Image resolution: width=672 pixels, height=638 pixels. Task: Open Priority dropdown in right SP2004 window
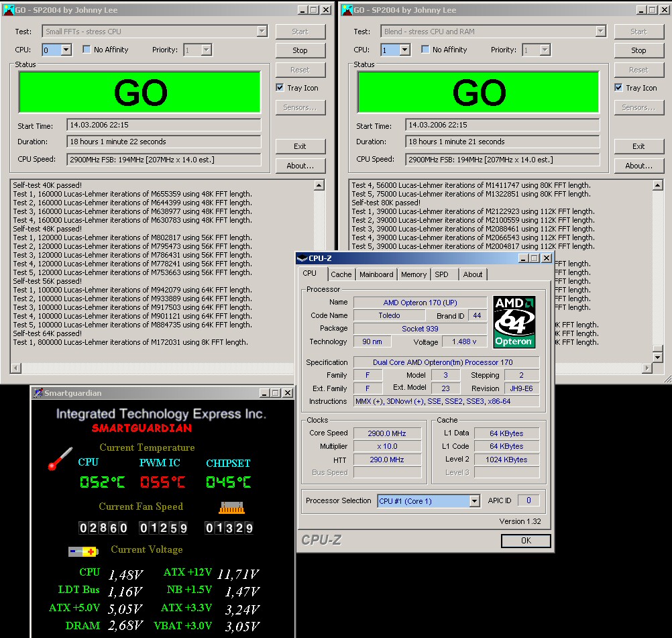(545, 50)
